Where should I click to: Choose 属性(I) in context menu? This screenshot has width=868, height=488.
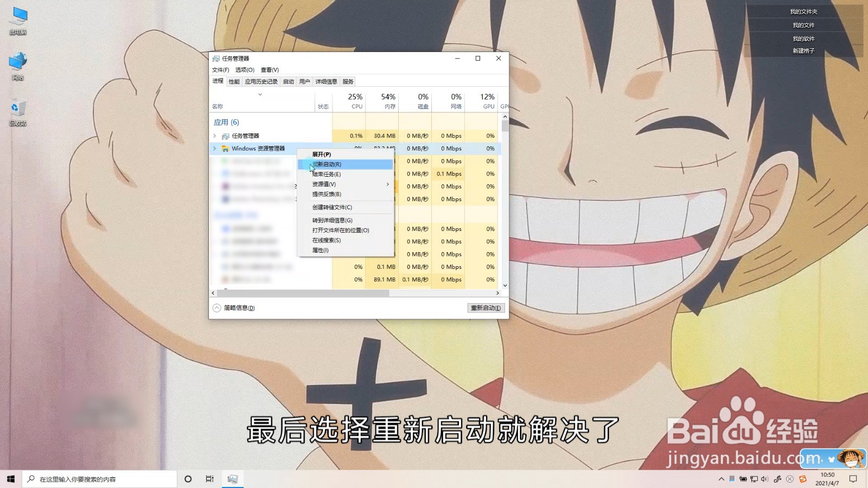coord(345,251)
